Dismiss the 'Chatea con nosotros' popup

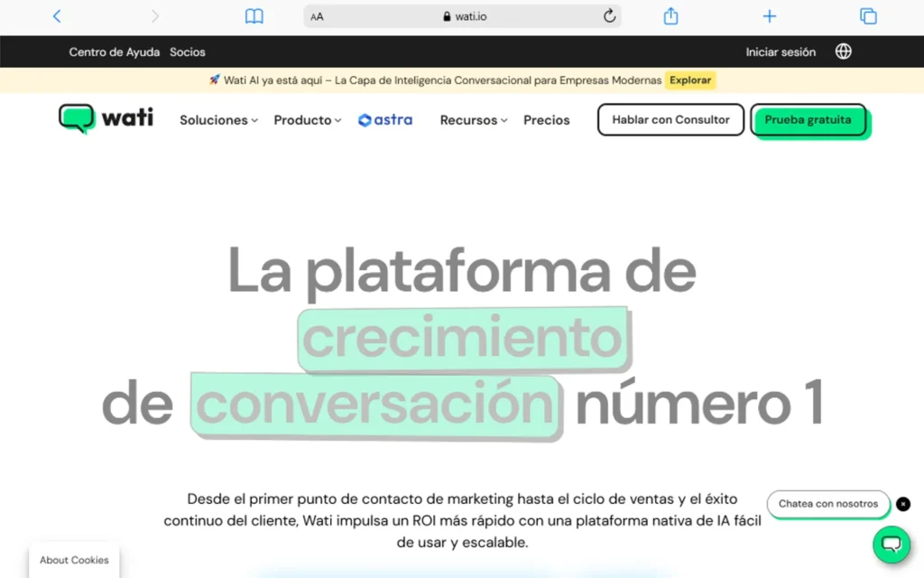(x=903, y=504)
